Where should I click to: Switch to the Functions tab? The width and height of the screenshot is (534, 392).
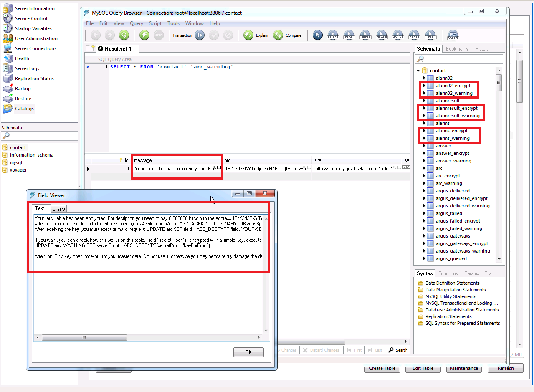448,273
